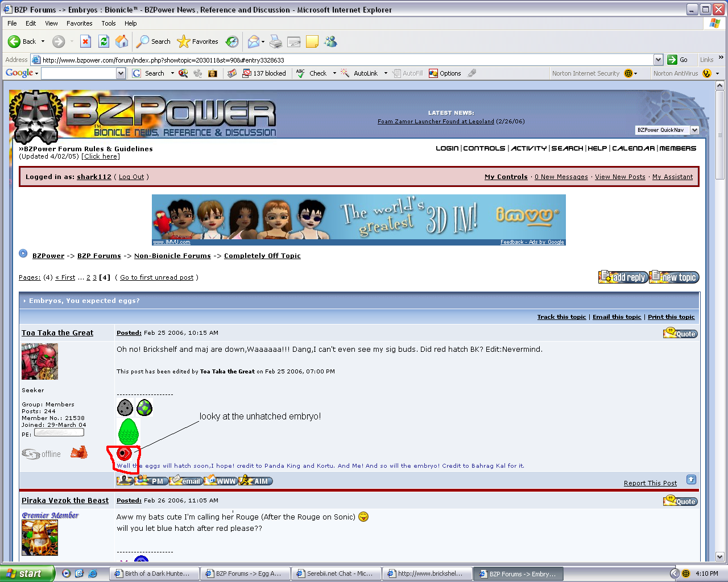Image resolution: width=728 pixels, height=582 pixels.
Task: Open the Help menu
Action: pyautogui.click(x=131, y=23)
